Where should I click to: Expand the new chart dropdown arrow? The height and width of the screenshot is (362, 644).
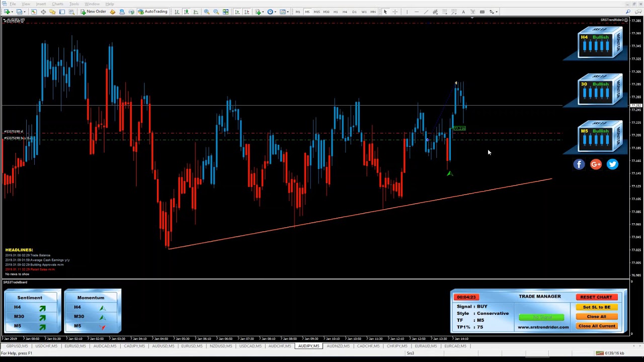point(12,12)
